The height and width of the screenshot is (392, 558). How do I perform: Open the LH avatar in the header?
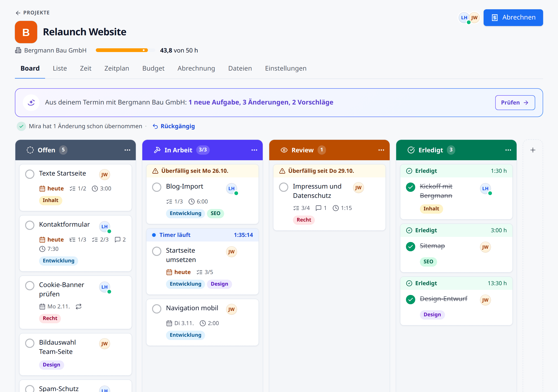(464, 18)
